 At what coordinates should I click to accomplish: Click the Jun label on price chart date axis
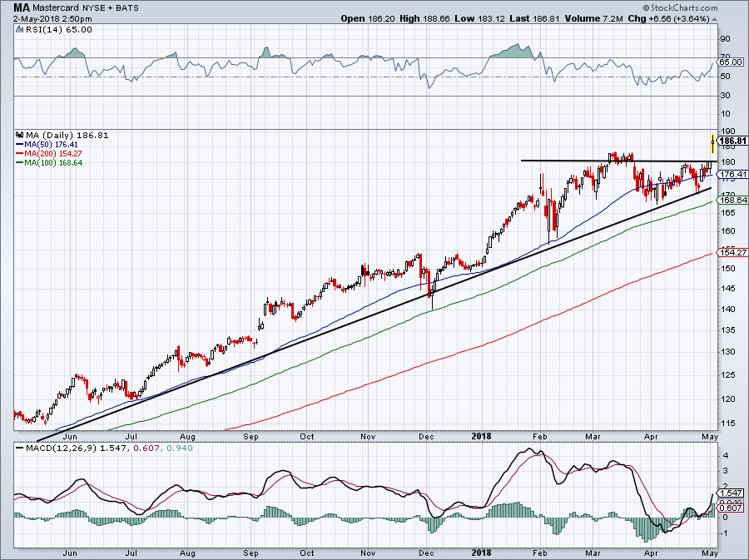[70, 436]
